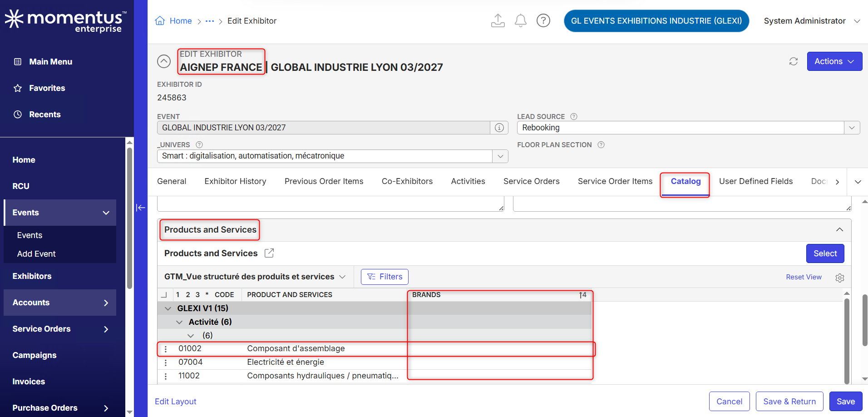Expand the Accounts sidebar menu
The width and height of the screenshot is (868, 417).
(106, 303)
